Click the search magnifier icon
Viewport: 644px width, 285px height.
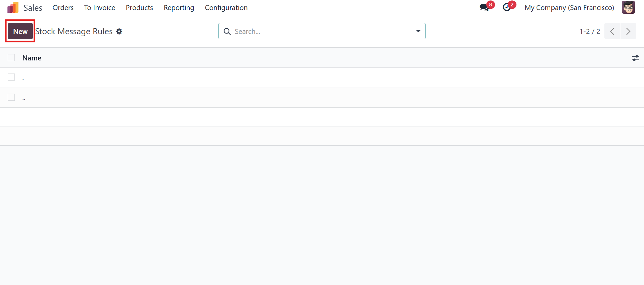[227, 31]
